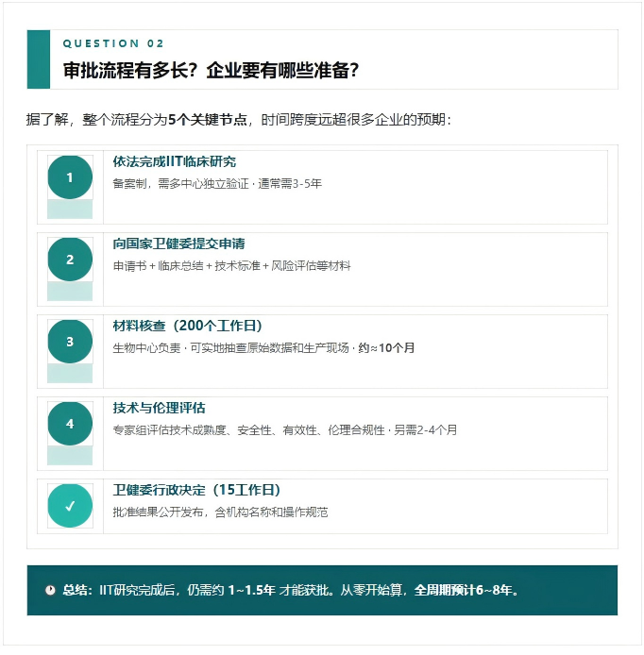Image resolution: width=644 pixels, height=655 pixels.
Task: Open the 向国家卫健委提交申请 step title
Action: [179, 244]
